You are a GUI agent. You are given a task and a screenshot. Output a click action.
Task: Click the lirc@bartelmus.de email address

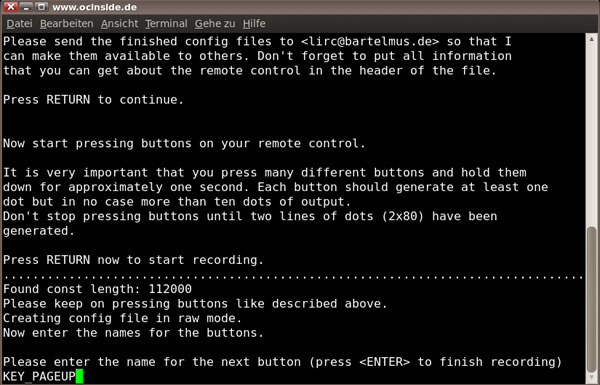coord(370,41)
